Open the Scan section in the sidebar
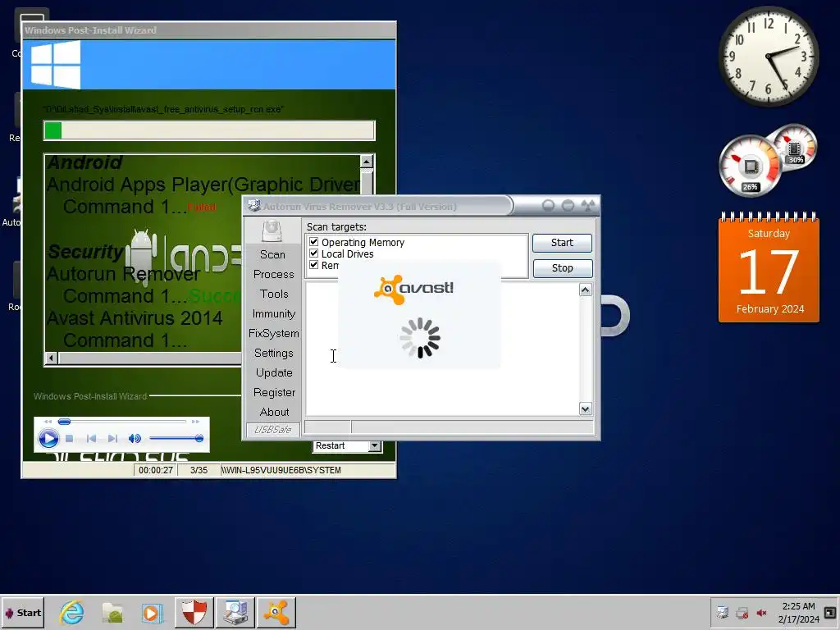The height and width of the screenshot is (630, 840). [272, 254]
